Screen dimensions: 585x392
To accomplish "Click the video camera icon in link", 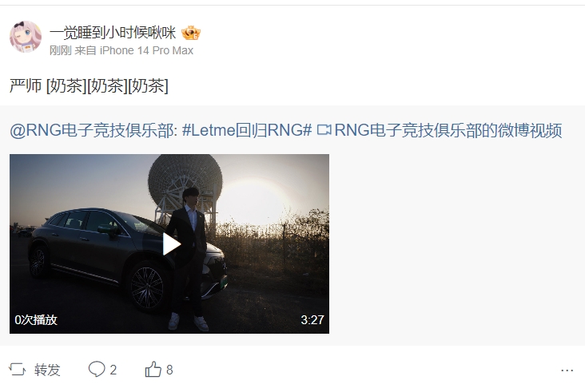I will click(324, 130).
